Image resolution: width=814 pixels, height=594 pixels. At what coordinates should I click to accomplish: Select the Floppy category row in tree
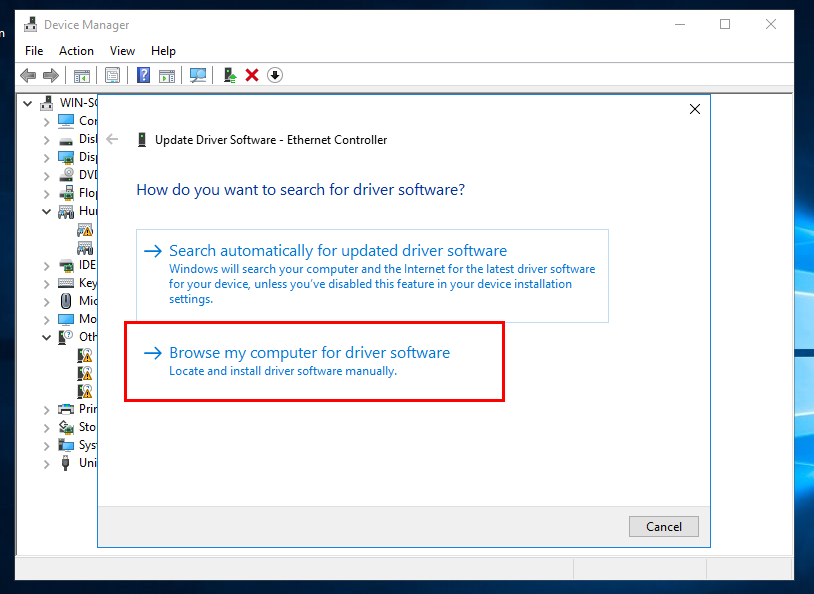tap(77, 193)
